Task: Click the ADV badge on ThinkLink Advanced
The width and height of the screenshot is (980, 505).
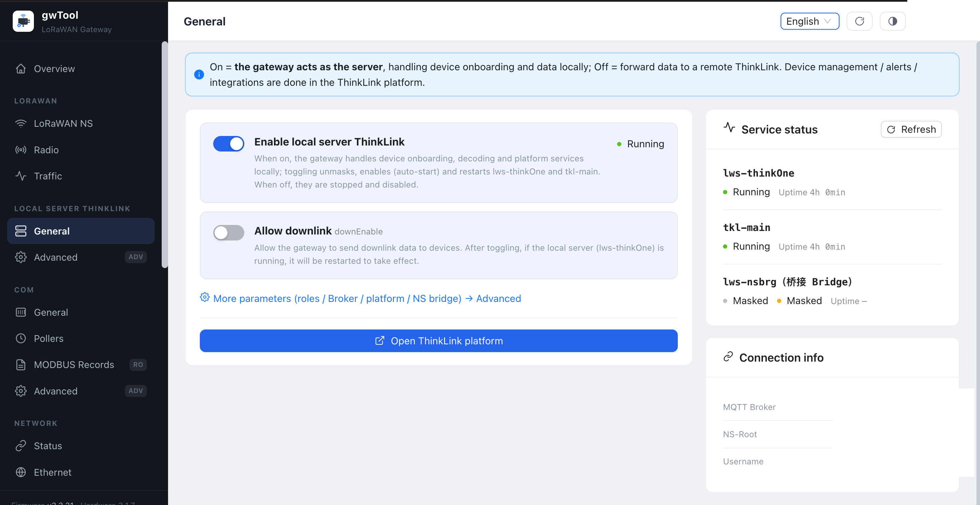Action: point(136,257)
